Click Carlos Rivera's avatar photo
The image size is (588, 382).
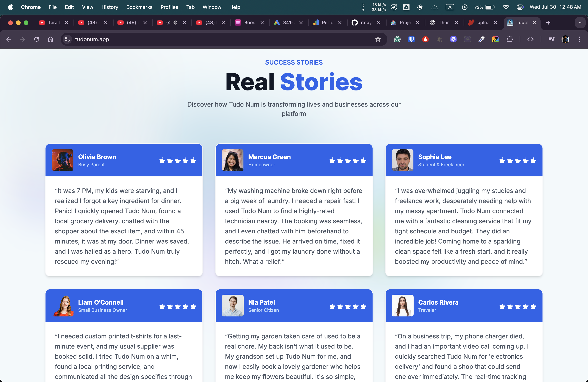point(402,305)
